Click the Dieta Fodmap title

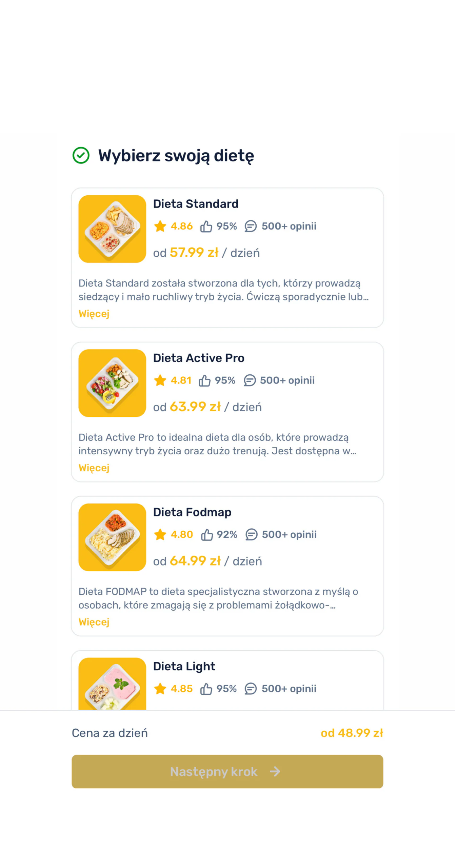point(192,512)
